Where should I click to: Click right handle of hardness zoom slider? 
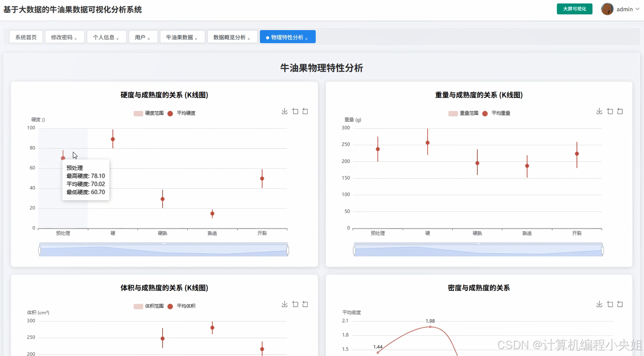coord(288,250)
